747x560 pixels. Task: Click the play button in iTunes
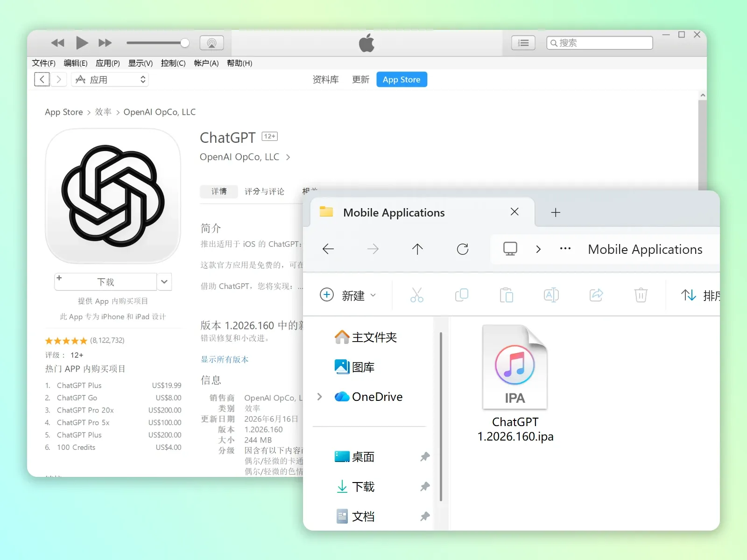82,43
